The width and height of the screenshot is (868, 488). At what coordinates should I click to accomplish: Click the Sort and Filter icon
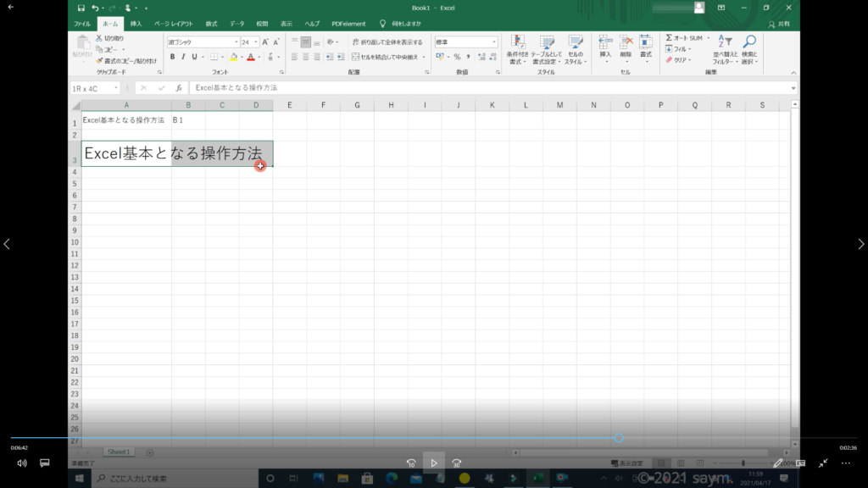tap(725, 42)
